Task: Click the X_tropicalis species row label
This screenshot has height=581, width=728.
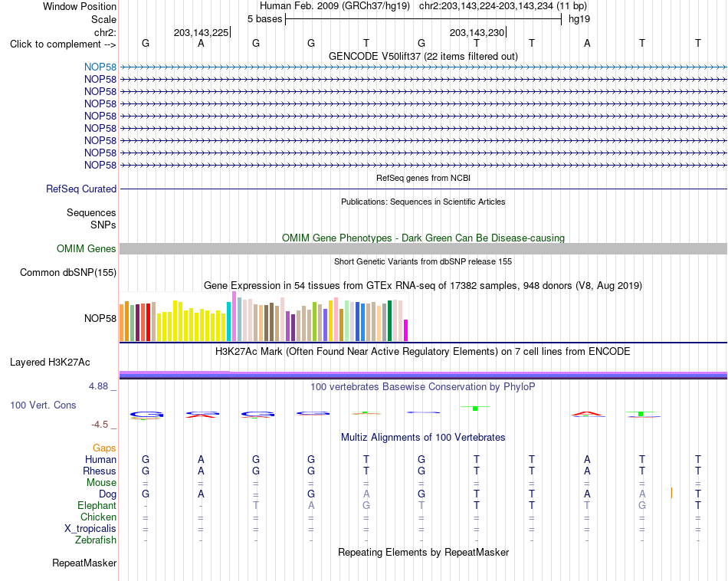Action: 90,529
